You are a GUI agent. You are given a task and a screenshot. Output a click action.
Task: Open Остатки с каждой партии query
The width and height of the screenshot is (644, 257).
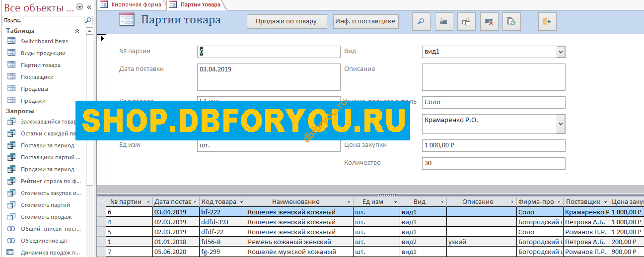(x=48, y=133)
